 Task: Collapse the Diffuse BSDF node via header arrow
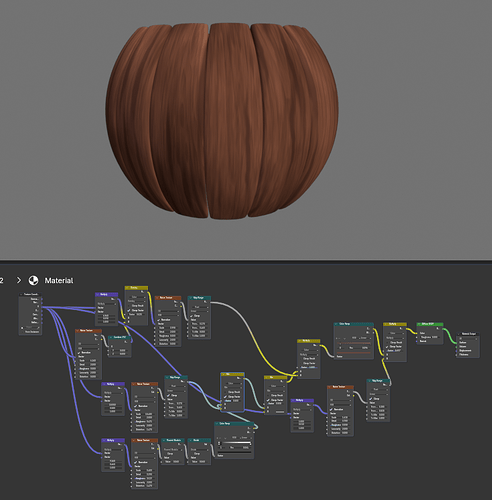(x=419, y=324)
